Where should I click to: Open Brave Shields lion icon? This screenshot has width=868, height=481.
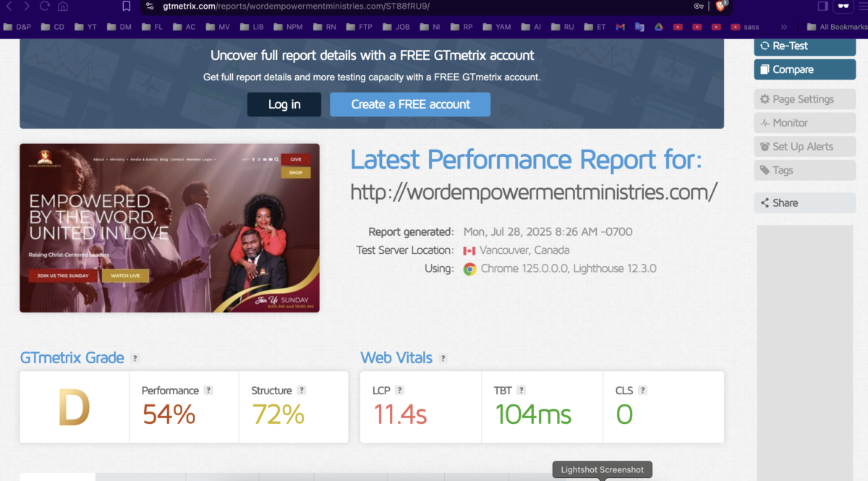[720, 6]
